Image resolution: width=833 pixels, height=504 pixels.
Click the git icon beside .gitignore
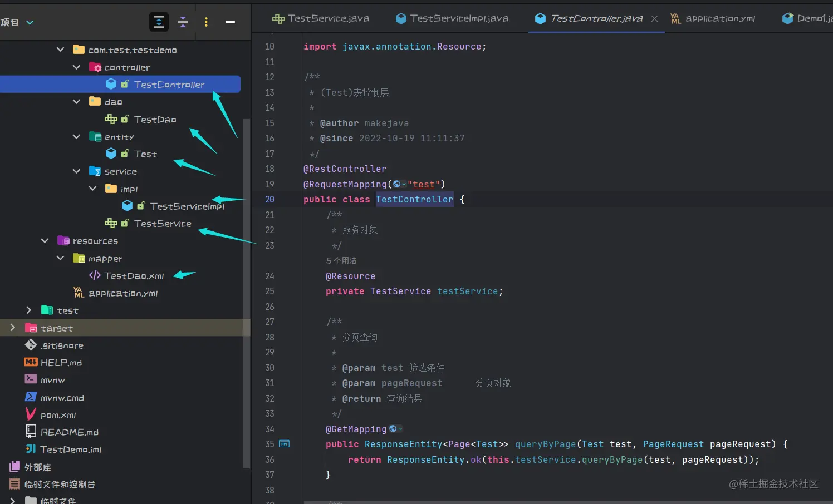(31, 345)
